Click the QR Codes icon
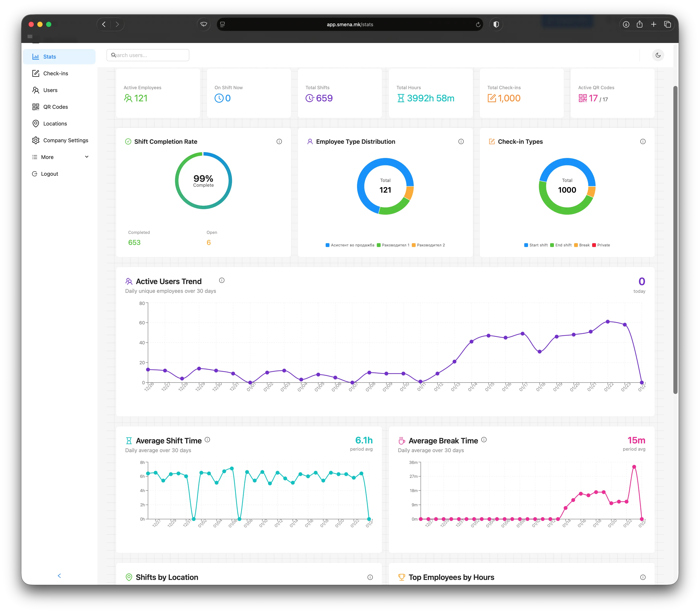Viewport: 700px width, 613px height. pos(36,107)
